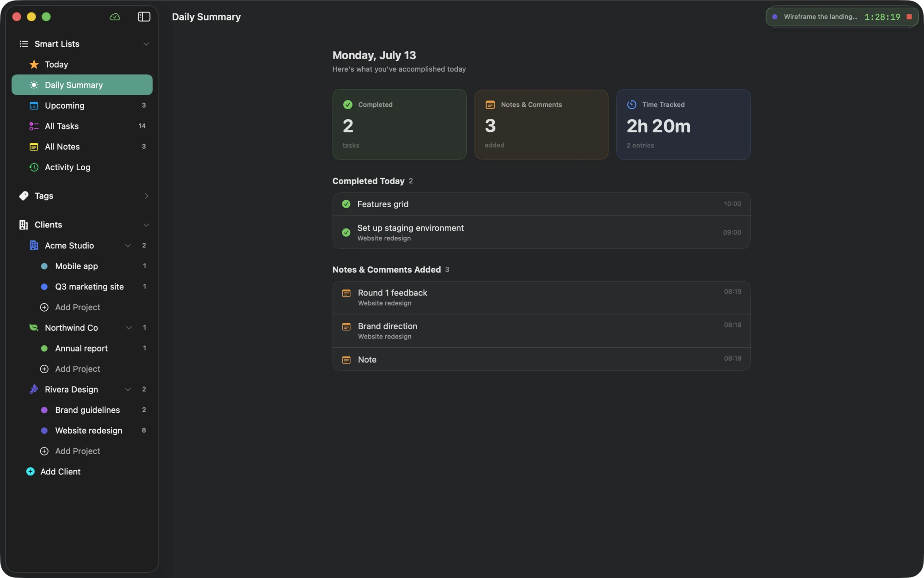Click the Today star icon

34,64
